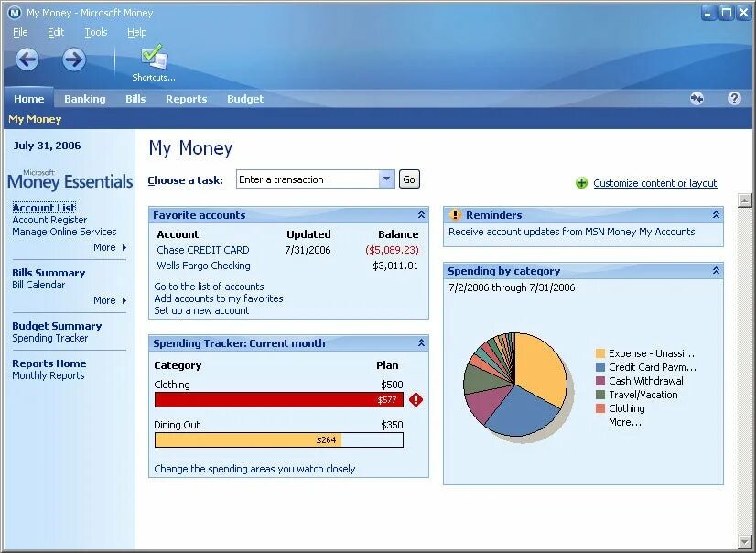The width and height of the screenshot is (756, 553).
Task: Switch to the Banking tab
Action: coord(85,99)
